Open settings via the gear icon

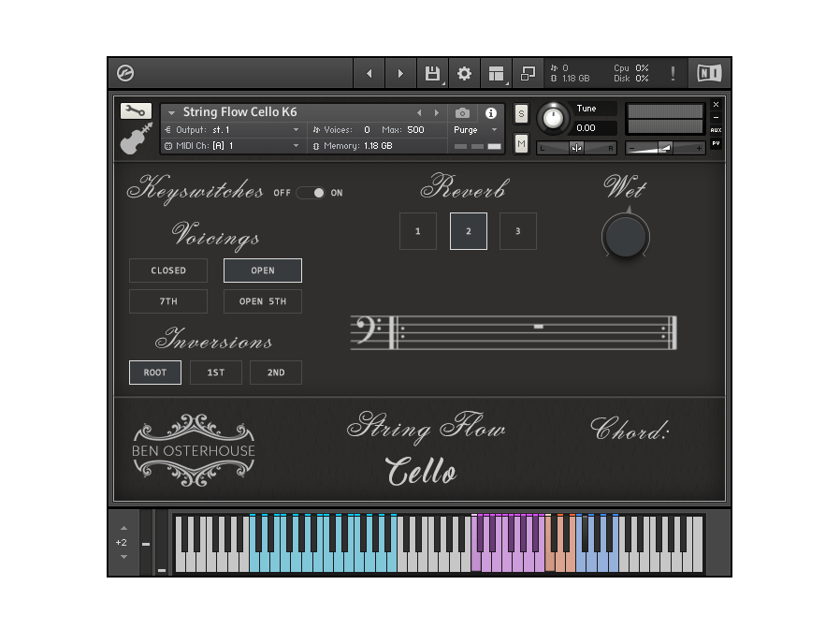click(x=465, y=73)
